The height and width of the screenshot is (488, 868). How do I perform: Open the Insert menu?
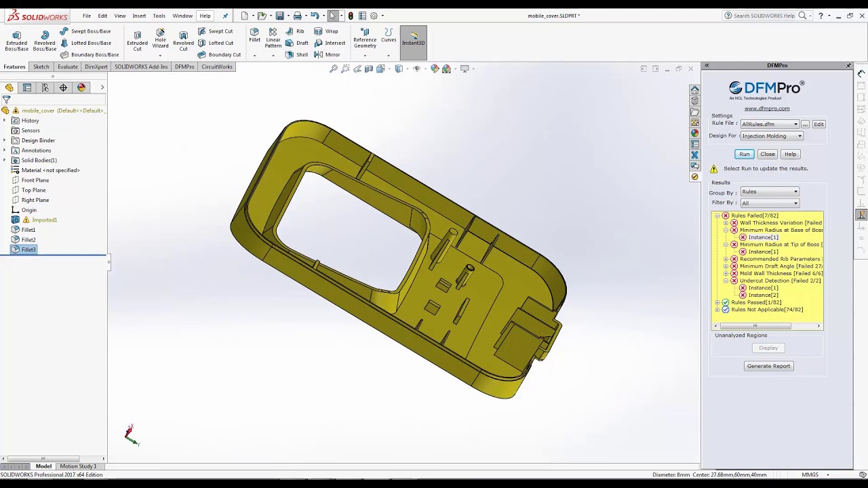click(x=139, y=16)
